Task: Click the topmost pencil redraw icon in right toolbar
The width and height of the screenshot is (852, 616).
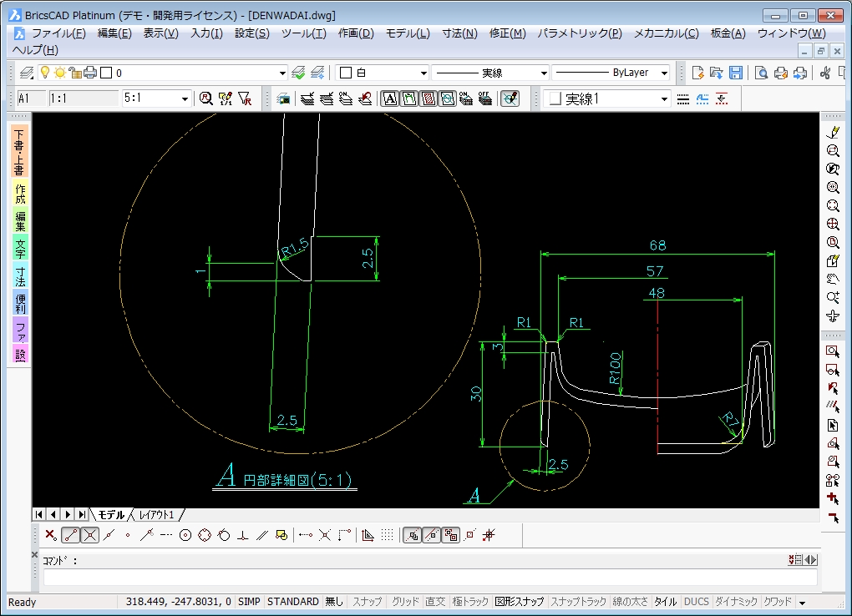Action: (832, 132)
